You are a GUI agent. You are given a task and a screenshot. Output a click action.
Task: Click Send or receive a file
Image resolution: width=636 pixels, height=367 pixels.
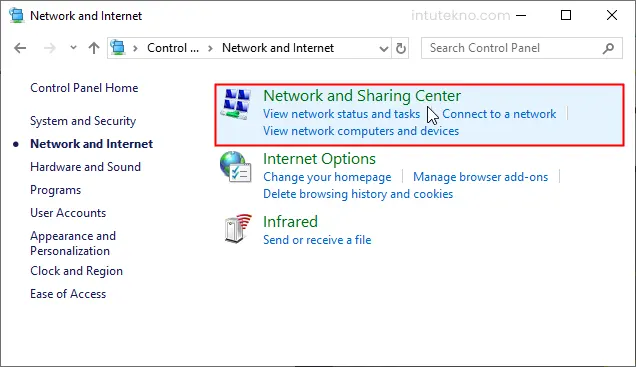[x=317, y=240]
